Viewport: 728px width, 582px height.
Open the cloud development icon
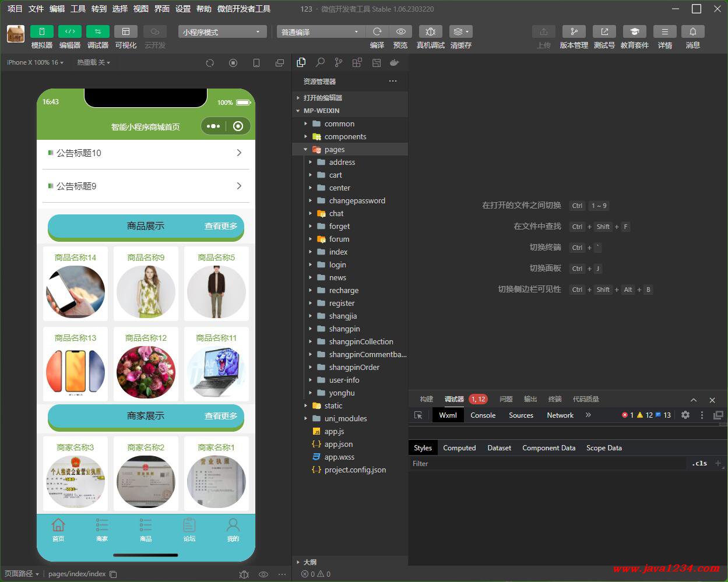pyautogui.click(x=155, y=31)
